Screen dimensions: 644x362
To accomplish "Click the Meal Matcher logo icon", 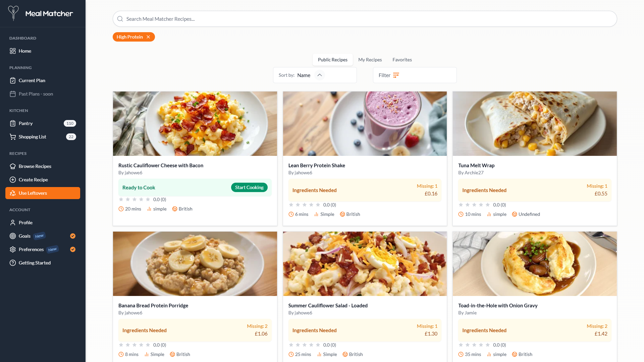I will [x=13, y=13].
